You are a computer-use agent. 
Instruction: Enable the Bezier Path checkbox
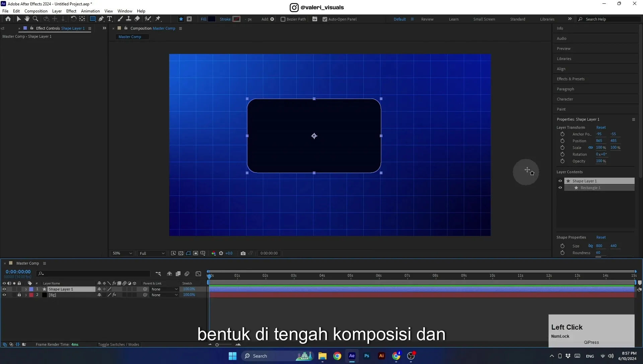point(283,19)
